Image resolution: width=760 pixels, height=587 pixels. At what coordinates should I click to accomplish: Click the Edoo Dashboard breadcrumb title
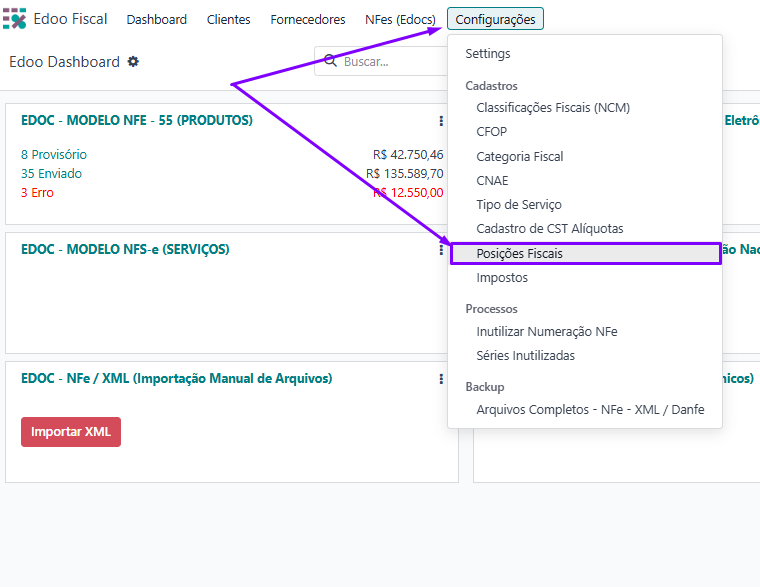click(64, 62)
